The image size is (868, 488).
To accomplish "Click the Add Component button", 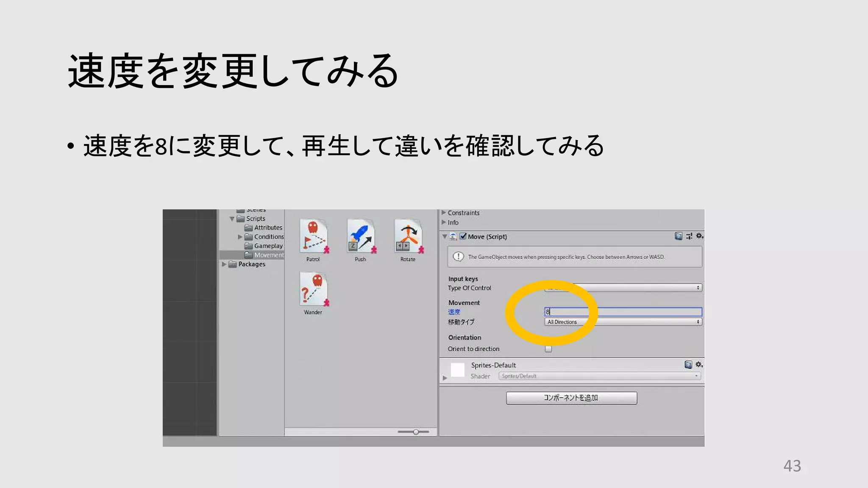I will (571, 398).
